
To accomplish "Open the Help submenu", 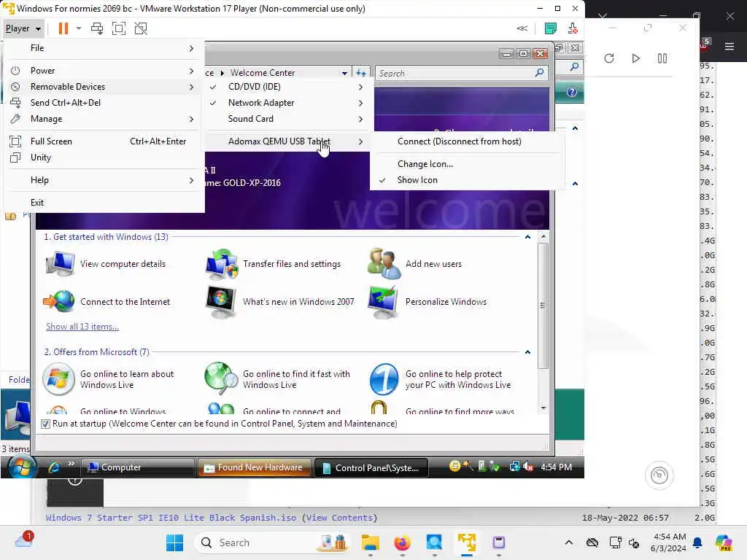I will [x=105, y=180].
